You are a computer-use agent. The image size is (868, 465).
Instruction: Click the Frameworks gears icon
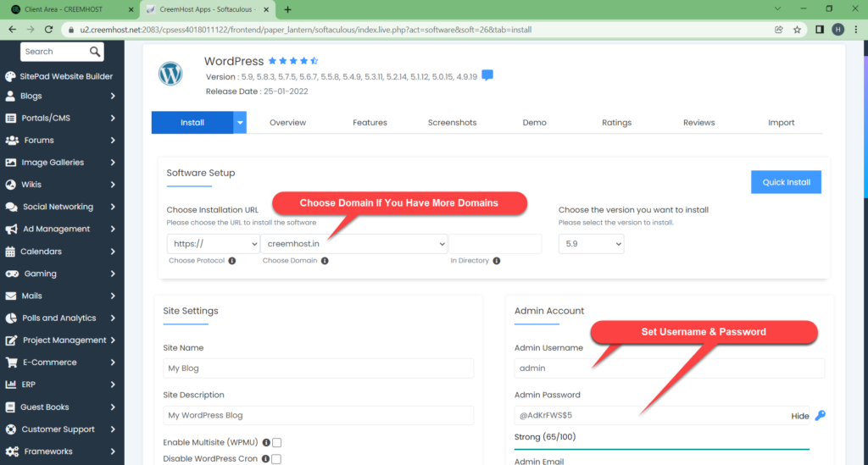point(12,451)
